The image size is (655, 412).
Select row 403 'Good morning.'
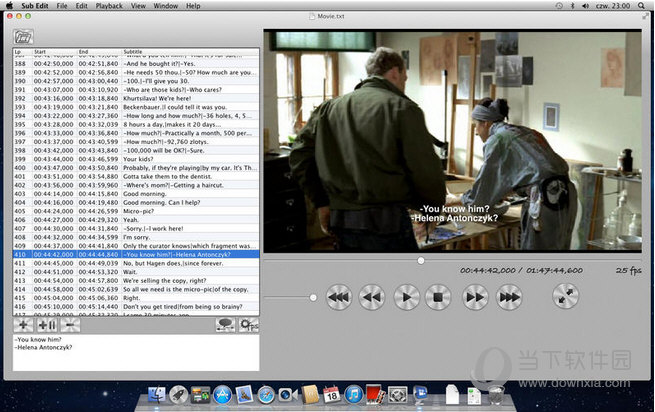[x=136, y=194]
